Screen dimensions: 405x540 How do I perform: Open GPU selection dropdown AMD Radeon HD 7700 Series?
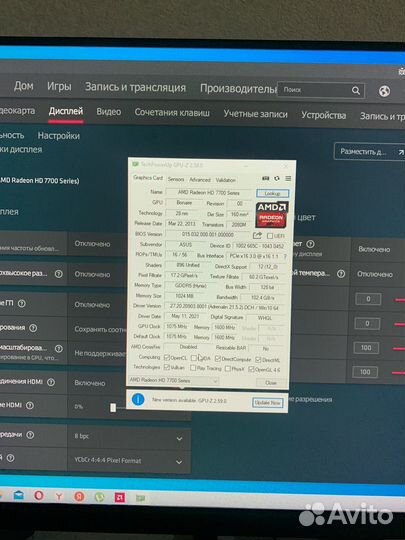(174, 381)
